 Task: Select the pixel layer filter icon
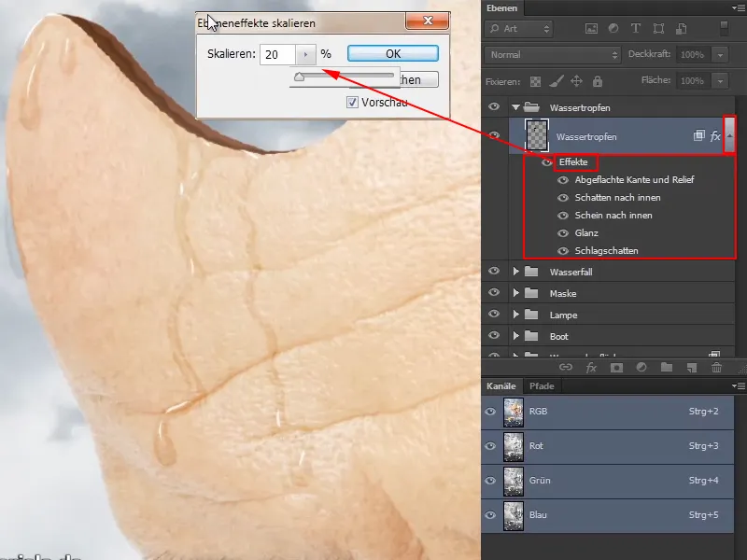[591, 29]
